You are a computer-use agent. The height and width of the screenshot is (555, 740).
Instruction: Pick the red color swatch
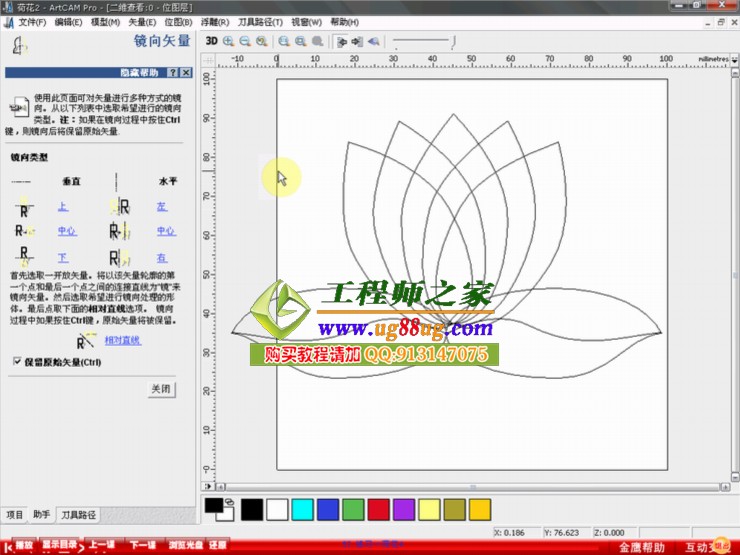pos(378,509)
